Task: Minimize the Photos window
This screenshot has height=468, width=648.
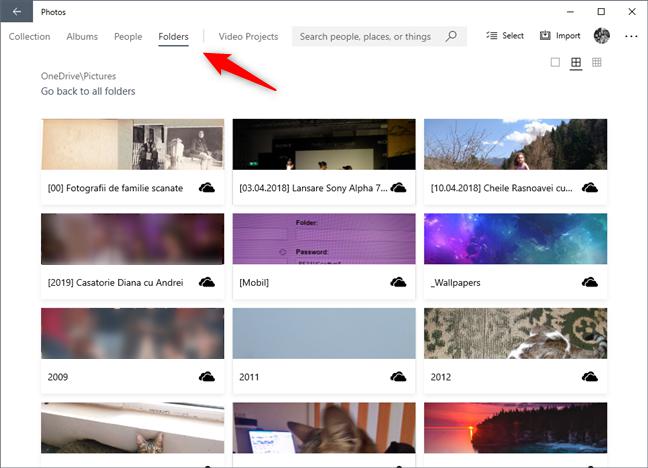Action: (570, 12)
